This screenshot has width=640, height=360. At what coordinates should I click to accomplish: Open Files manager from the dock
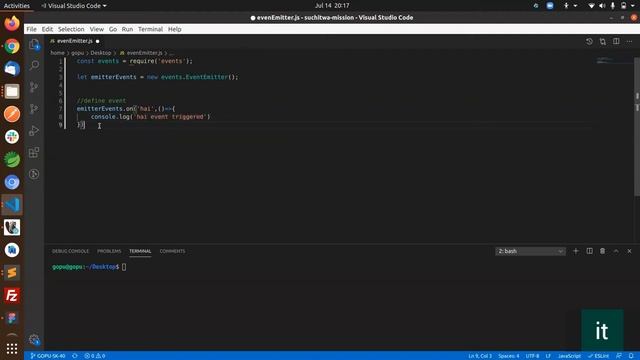tap(12, 91)
